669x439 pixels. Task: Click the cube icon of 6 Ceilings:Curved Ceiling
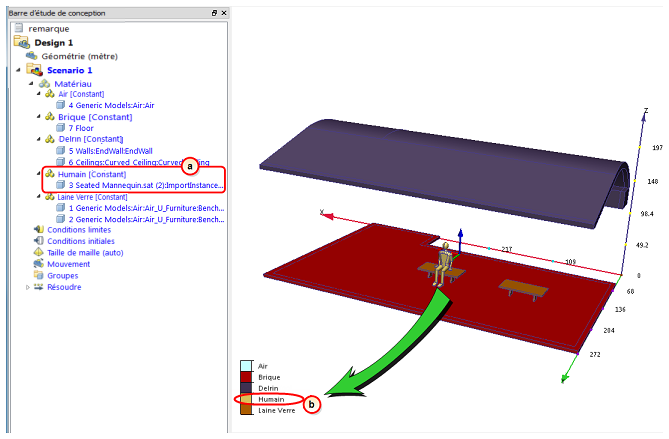(x=61, y=162)
